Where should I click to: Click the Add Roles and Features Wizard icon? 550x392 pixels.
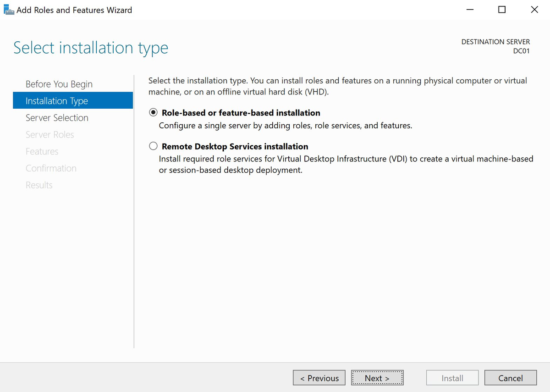pyautogui.click(x=9, y=9)
